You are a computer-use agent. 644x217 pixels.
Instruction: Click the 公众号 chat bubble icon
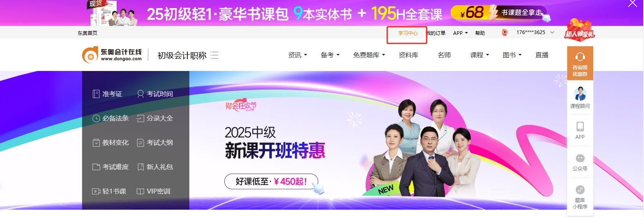pyautogui.click(x=580, y=158)
